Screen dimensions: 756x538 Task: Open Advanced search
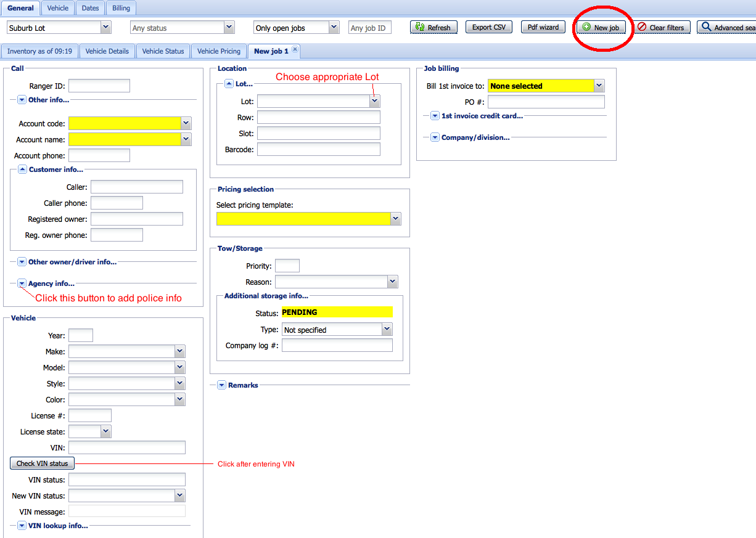(728, 28)
